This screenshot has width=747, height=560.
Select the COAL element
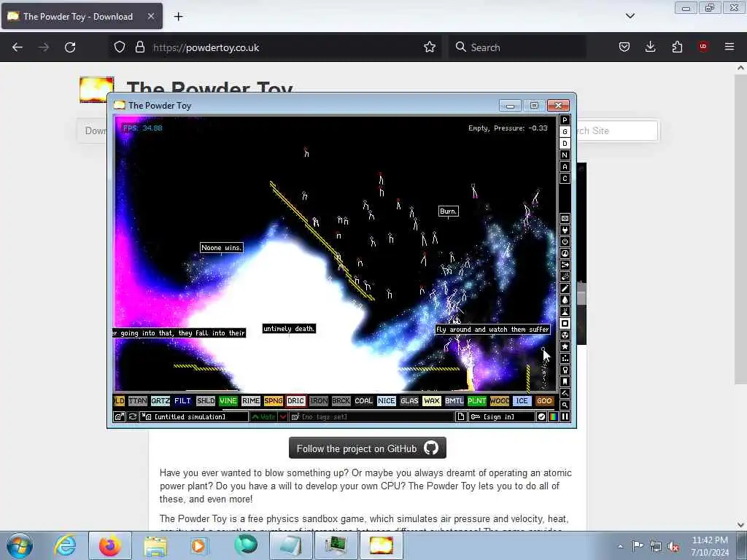click(x=363, y=401)
